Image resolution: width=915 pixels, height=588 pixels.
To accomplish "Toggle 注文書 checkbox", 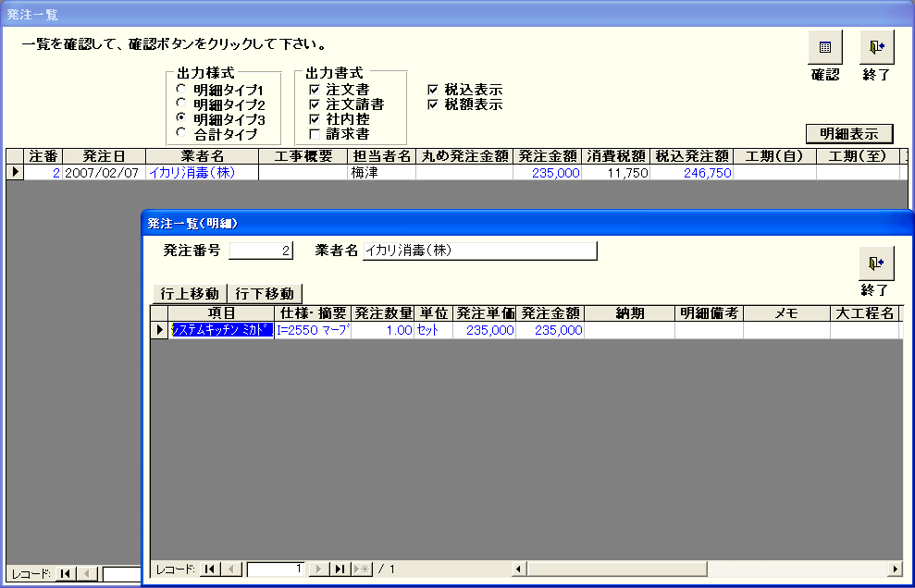I will pos(315,90).
